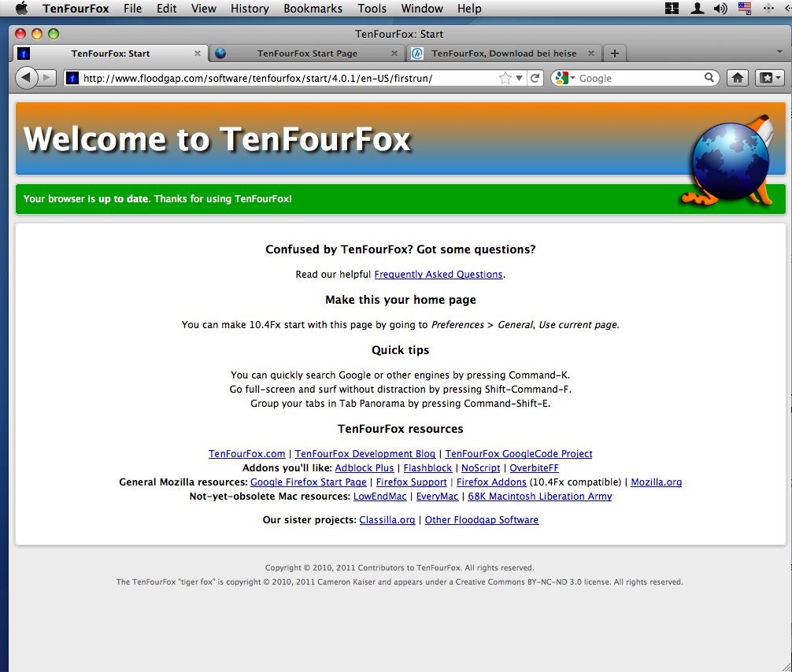Open the Edit menu
792x672 pixels.
click(167, 9)
